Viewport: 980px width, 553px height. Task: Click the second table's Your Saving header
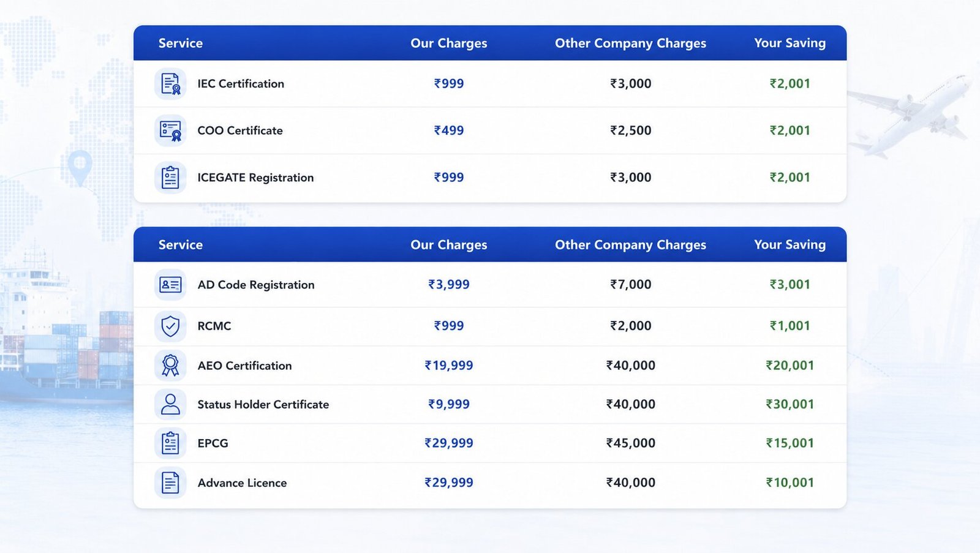point(790,245)
